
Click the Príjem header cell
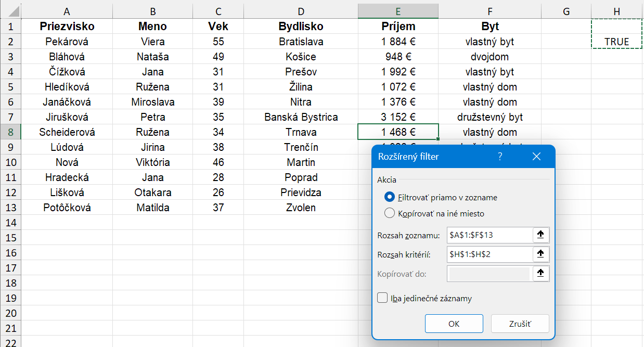pos(398,27)
